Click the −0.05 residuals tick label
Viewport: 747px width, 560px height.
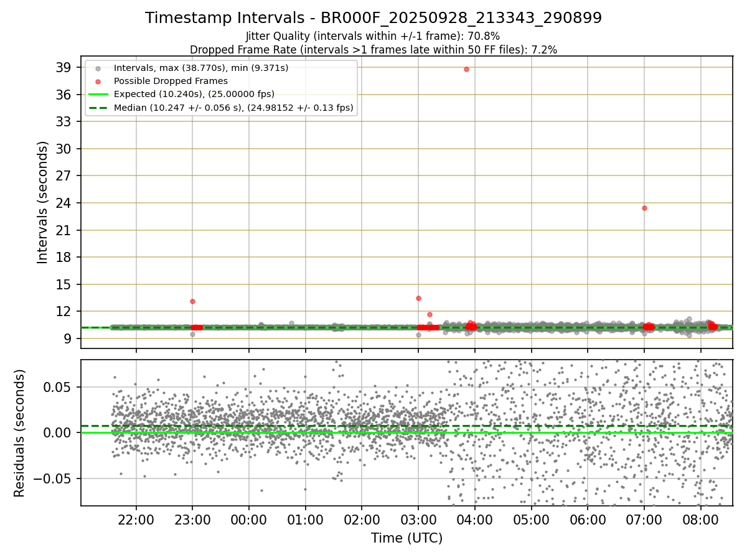(x=54, y=478)
